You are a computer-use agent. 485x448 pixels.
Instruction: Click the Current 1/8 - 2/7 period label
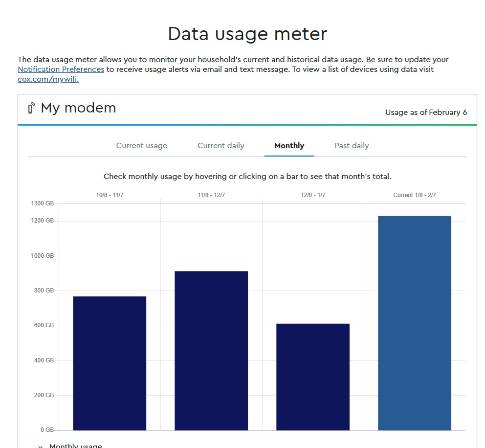(x=414, y=195)
